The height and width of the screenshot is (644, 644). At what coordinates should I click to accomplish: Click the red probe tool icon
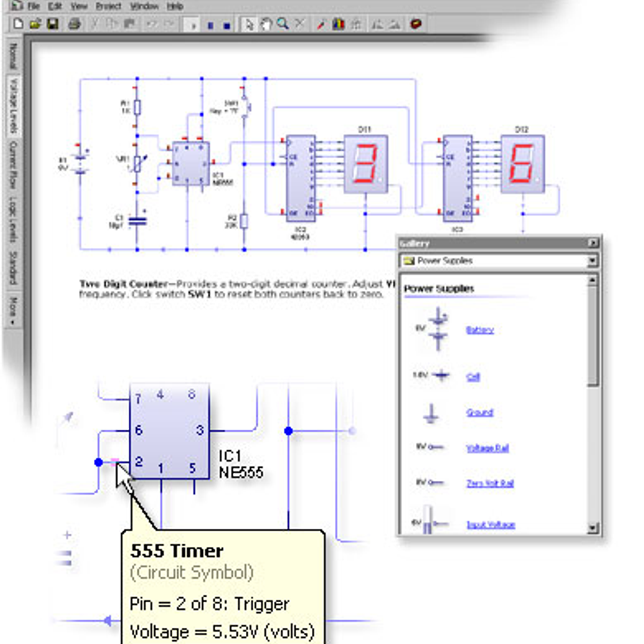point(321,24)
